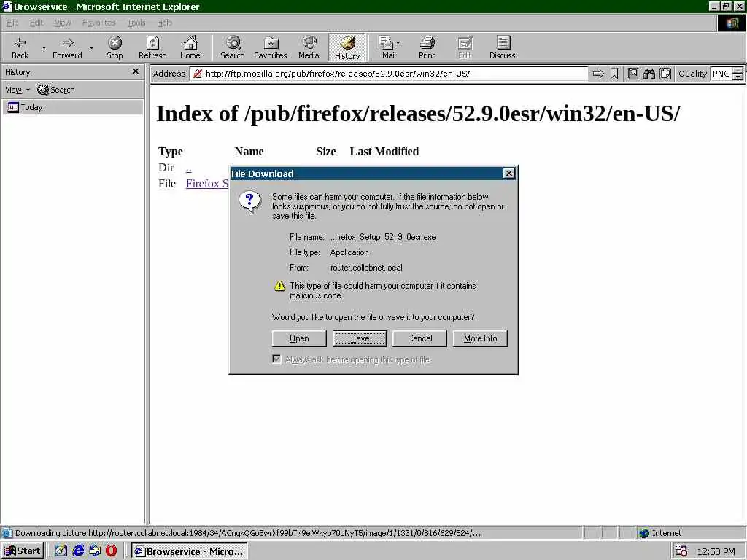Click the Quality spinner up arrow

coord(738,71)
